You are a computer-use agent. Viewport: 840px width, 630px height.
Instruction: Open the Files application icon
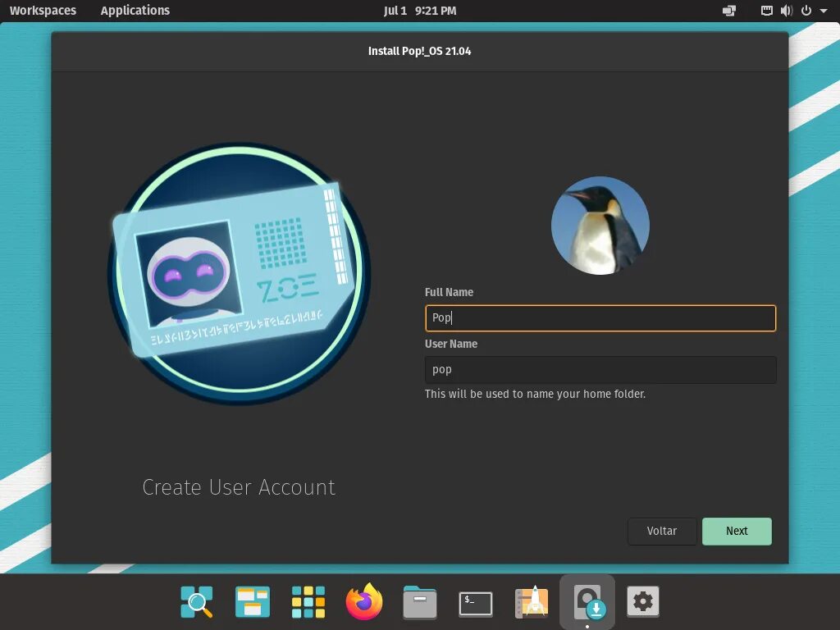tap(419, 601)
